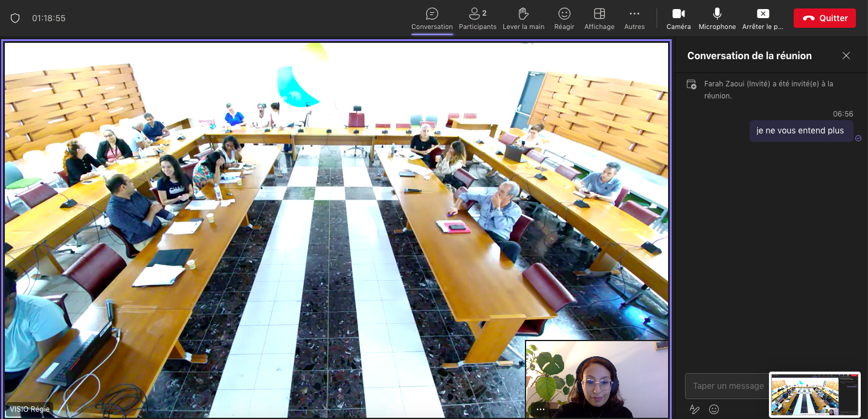Open self-view video options ellipsis
Image resolution: width=868 pixels, height=419 pixels.
541,409
